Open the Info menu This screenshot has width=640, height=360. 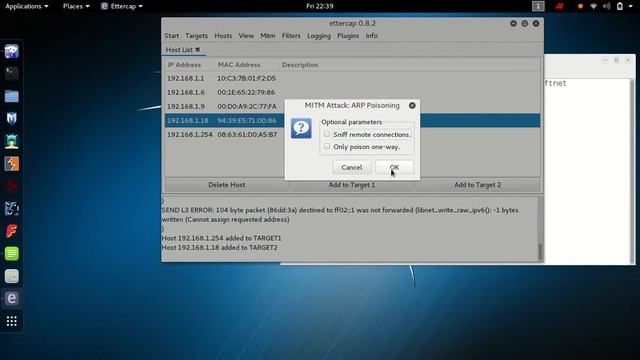(x=371, y=36)
